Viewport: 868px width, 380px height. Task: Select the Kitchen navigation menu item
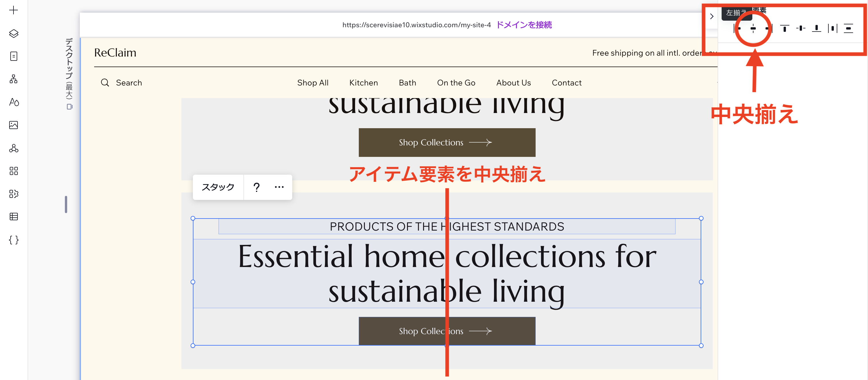pos(363,83)
